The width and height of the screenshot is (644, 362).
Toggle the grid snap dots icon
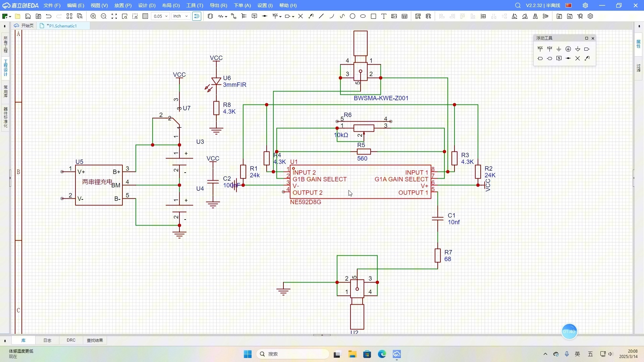145,16
